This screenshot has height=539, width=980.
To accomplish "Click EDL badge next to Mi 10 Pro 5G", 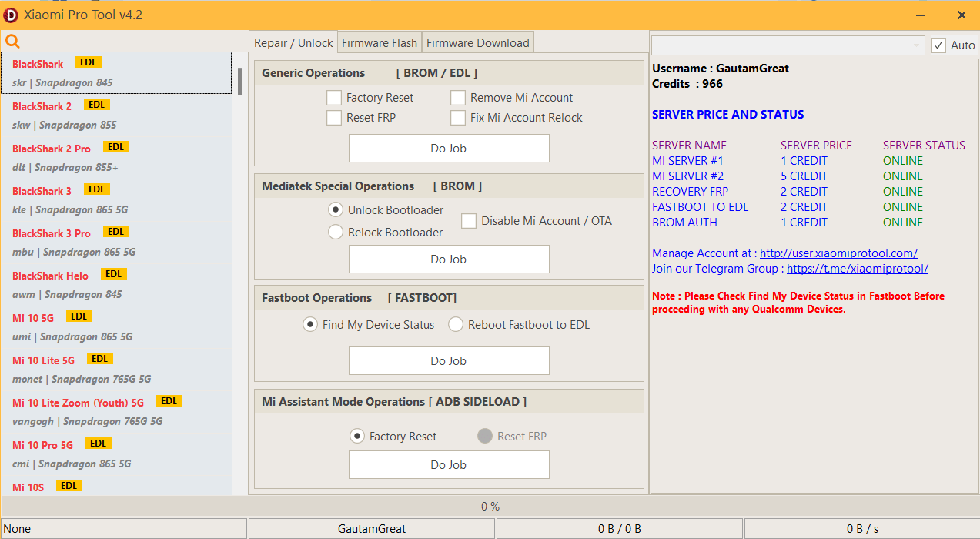I will pos(99,444).
